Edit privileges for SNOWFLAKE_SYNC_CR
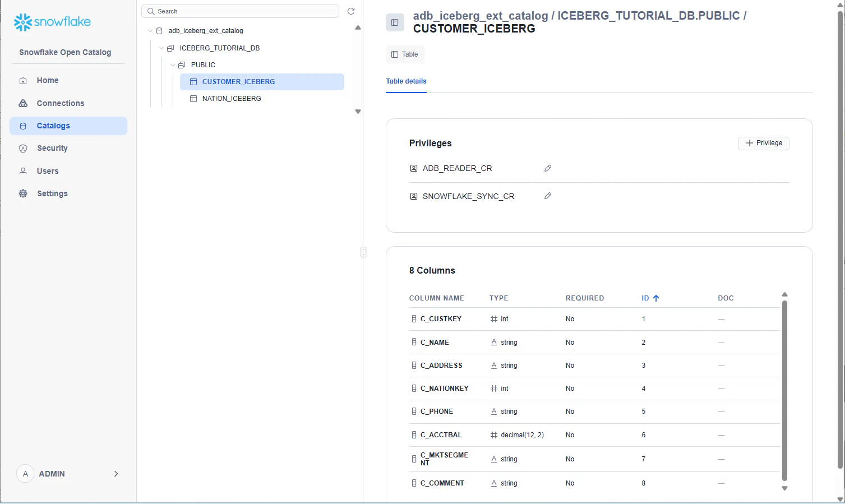Image resolution: width=845 pixels, height=504 pixels. click(x=548, y=196)
